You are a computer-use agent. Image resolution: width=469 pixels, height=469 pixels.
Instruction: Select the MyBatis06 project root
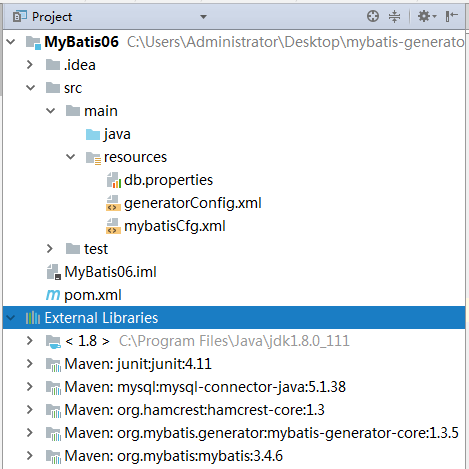click(81, 42)
